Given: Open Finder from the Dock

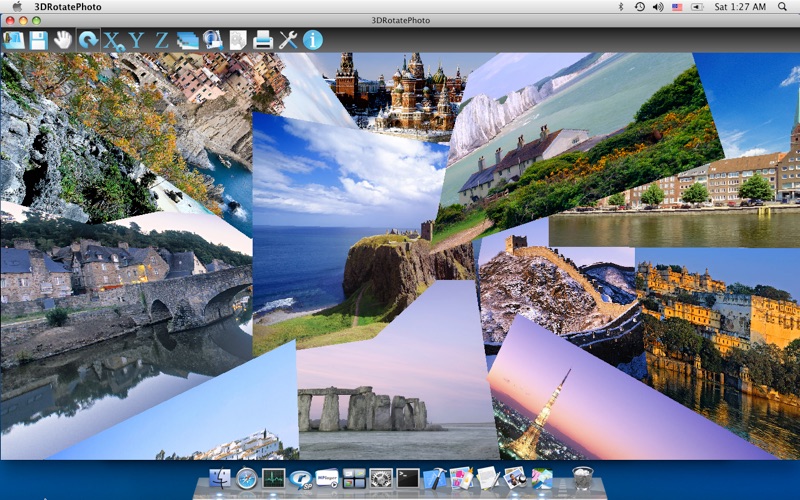Looking at the screenshot, I should (x=220, y=479).
